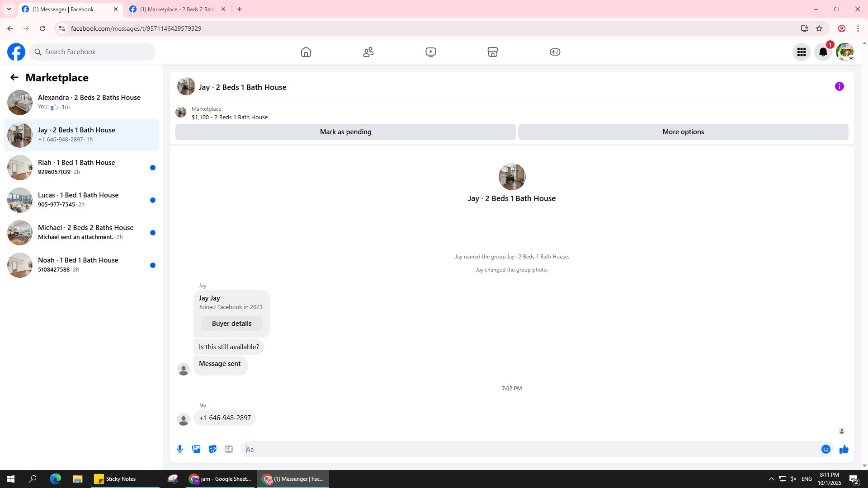
Task: Open the Facebook menu grid icon
Action: tap(802, 52)
